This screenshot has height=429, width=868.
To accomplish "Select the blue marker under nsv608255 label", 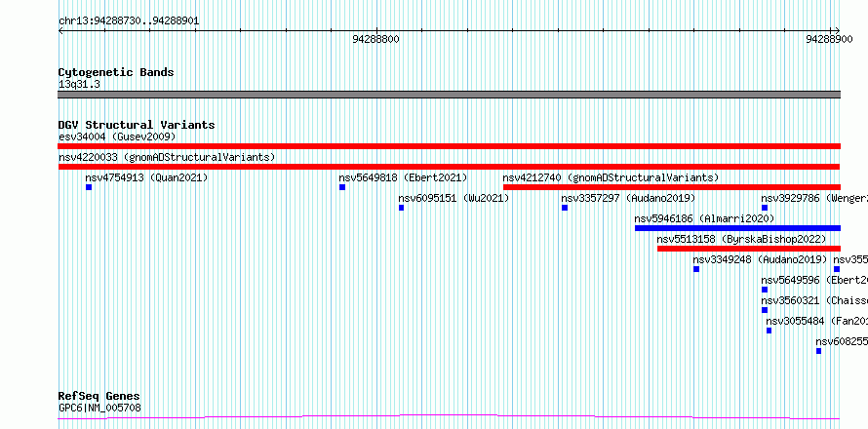I will click(x=818, y=351).
